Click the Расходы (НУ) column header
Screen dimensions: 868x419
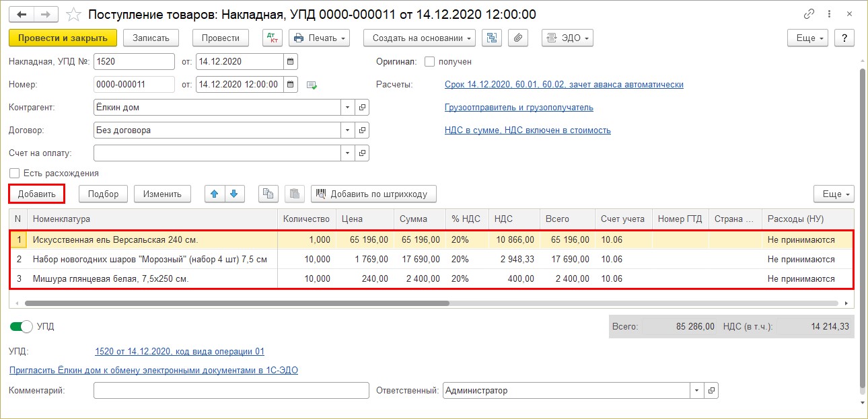[x=808, y=219]
